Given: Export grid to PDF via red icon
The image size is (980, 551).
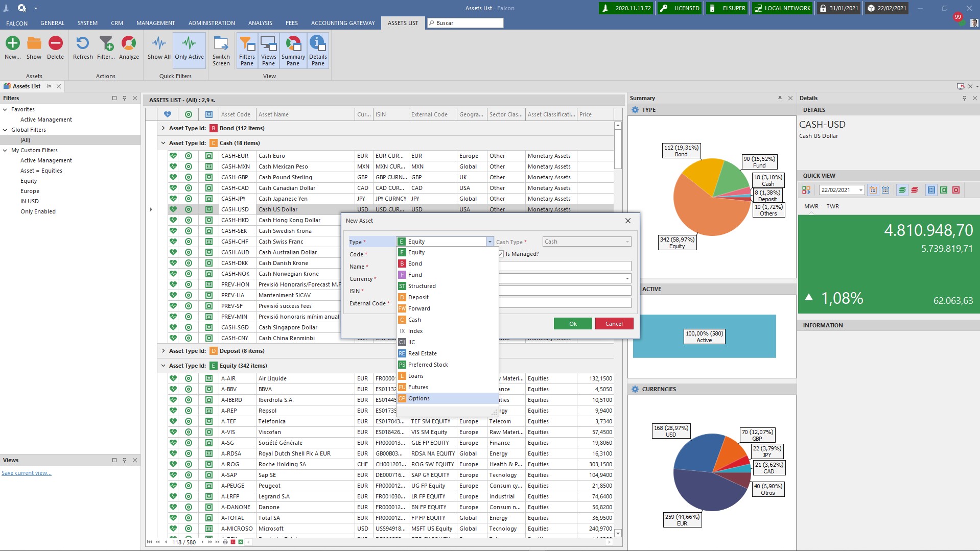Looking at the screenshot, I should (233, 542).
